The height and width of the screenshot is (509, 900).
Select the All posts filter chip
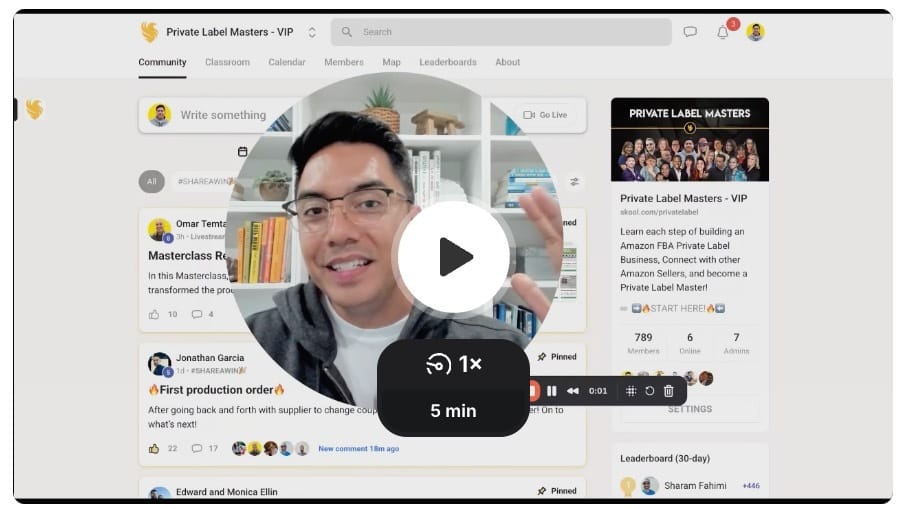[x=152, y=181]
